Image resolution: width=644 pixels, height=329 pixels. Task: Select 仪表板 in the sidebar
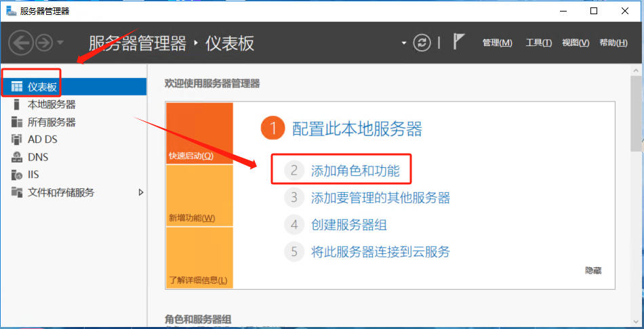click(x=73, y=87)
